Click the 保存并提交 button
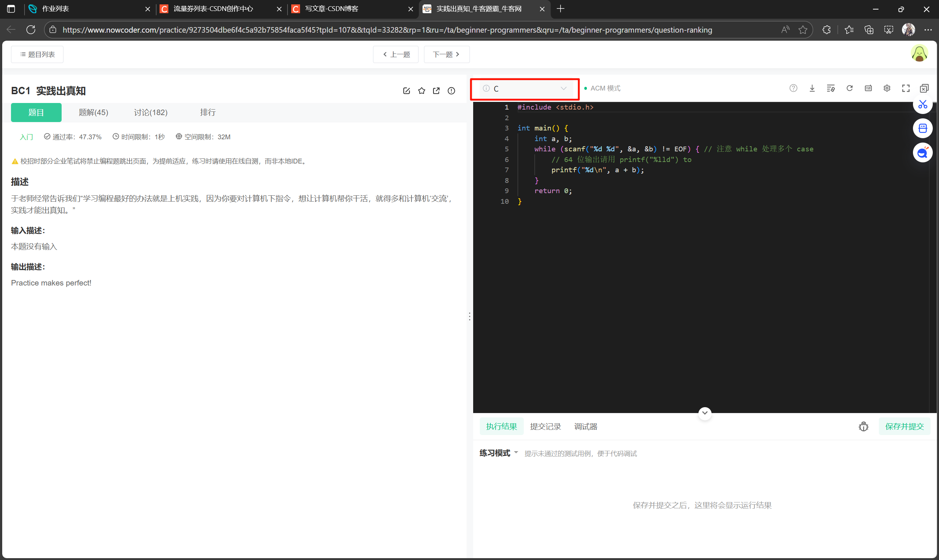Viewport: 939px width, 560px height. coord(904,427)
